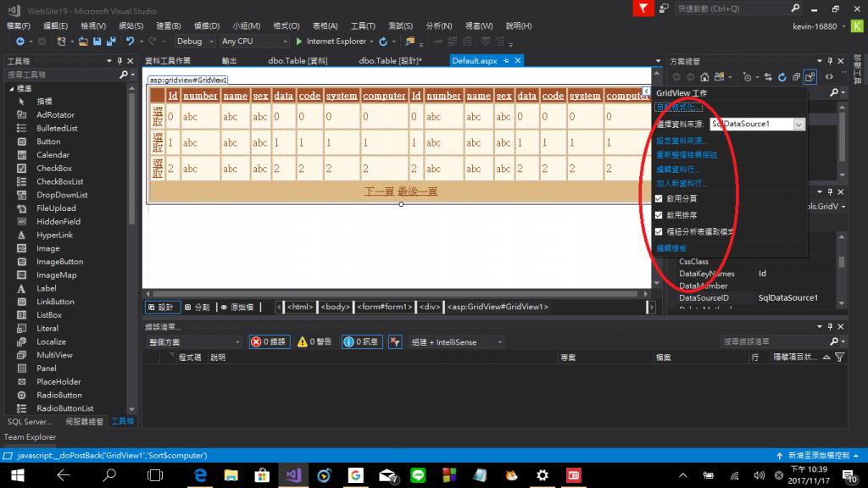The height and width of the screenshot is (488, 868).
Task: Open Build + IntelliSense dropdown
Action: (457, 342)
